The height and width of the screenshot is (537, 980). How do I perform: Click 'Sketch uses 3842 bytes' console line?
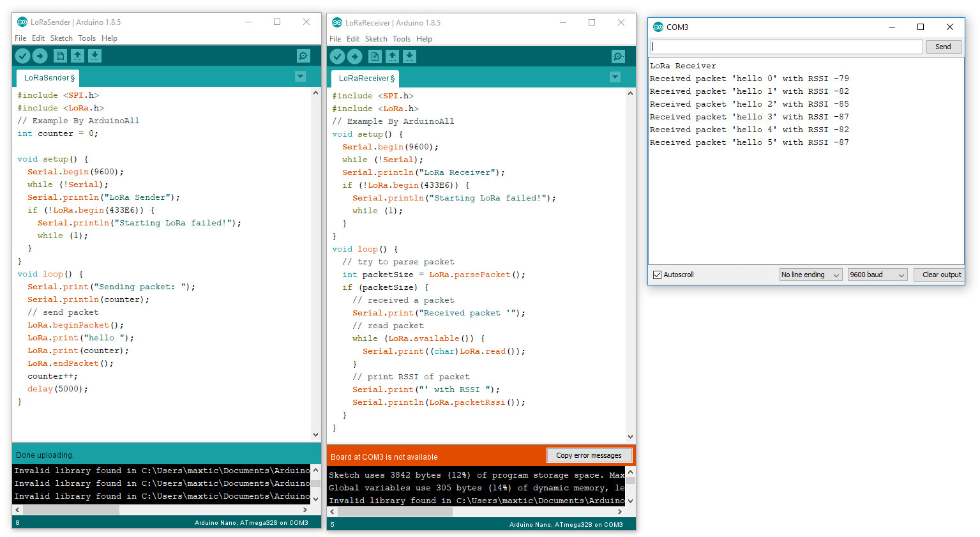click(x=476, y=475)
